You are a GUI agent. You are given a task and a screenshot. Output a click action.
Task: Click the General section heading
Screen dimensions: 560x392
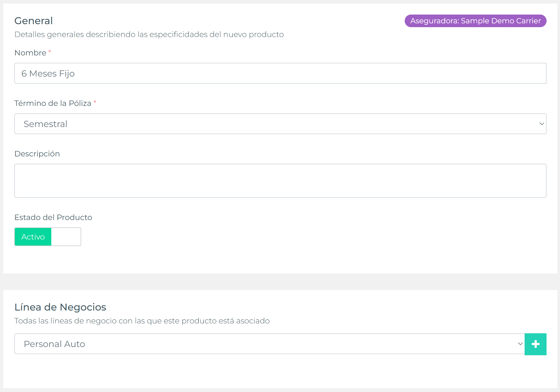click(33, 21)
